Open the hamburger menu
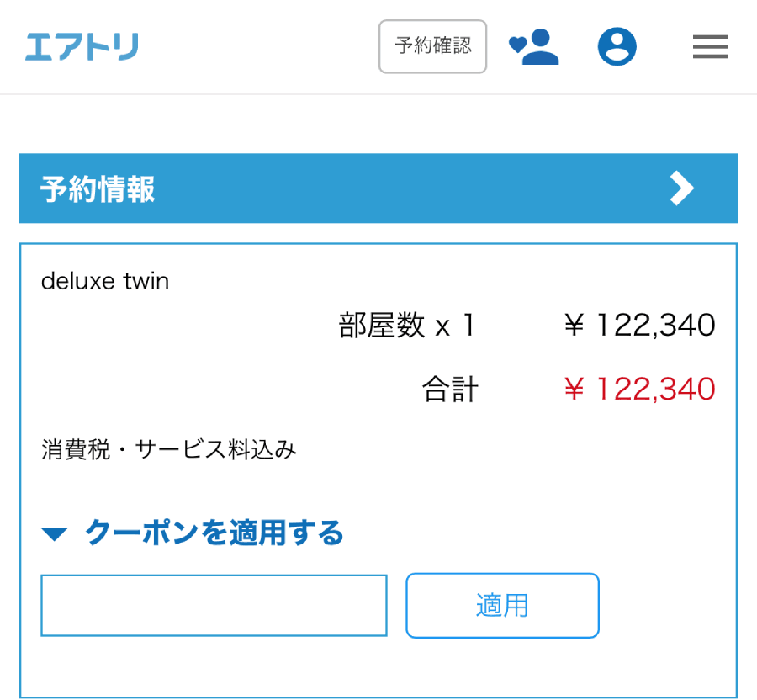 pos(710,47)
